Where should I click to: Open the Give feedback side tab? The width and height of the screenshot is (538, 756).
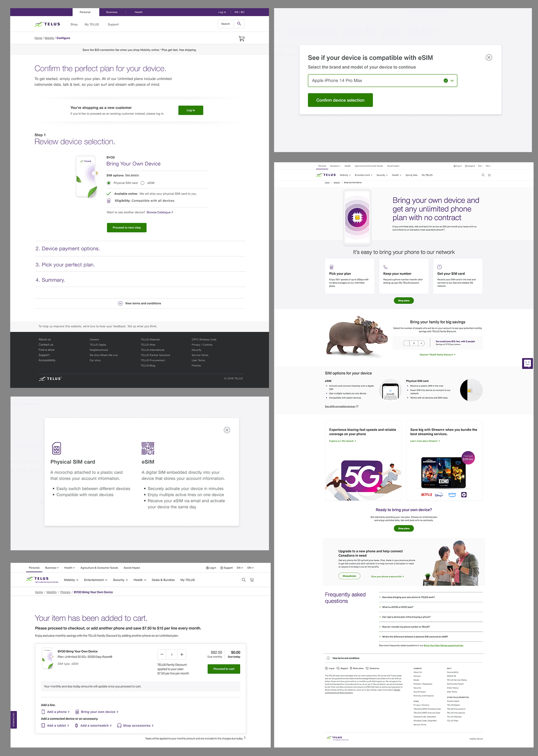click(14, 720)
